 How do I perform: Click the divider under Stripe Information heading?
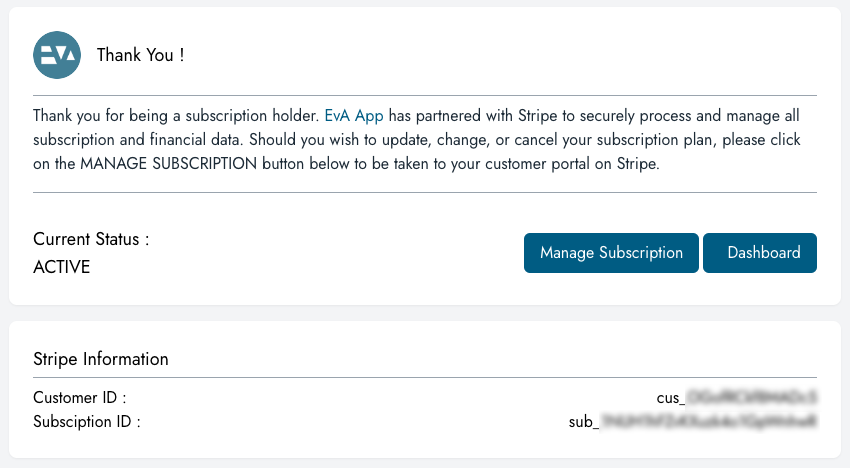point(425,377)
